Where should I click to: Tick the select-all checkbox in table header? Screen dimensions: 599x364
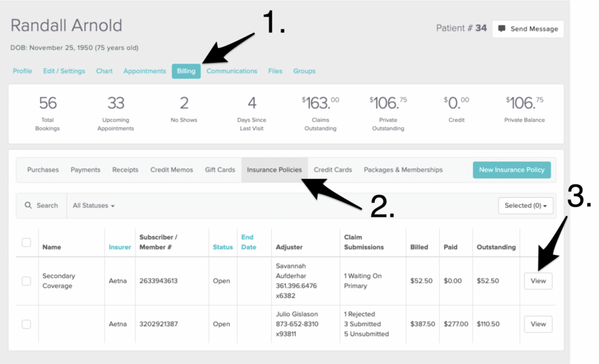[26, 242]
